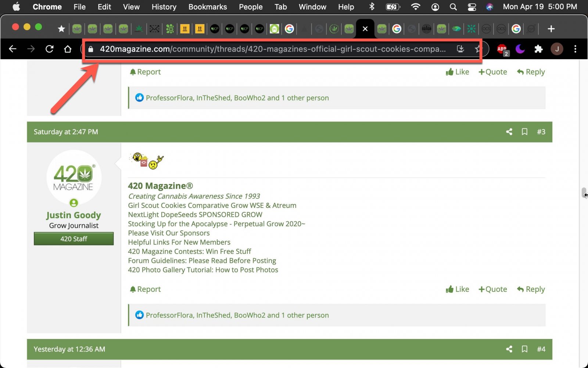Switch to the dark green cannabis plant tab
Viewport: 588px width, 368px height.
(139, 29)
